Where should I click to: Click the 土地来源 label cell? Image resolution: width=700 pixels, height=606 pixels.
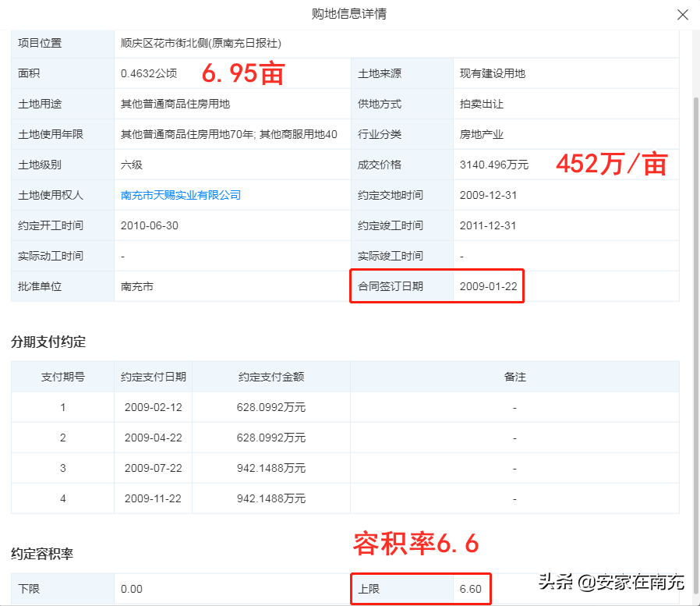click(x=401, y=73)
